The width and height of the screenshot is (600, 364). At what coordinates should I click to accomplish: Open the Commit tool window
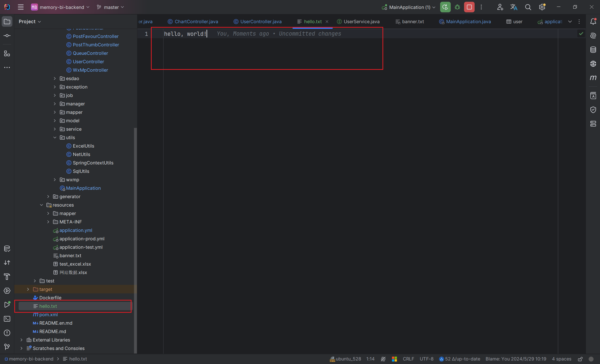[7, 36]
